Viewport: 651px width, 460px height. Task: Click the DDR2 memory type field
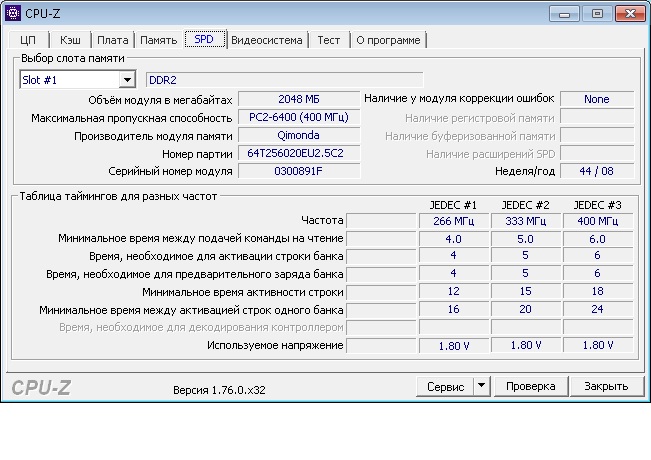(284, 80)
